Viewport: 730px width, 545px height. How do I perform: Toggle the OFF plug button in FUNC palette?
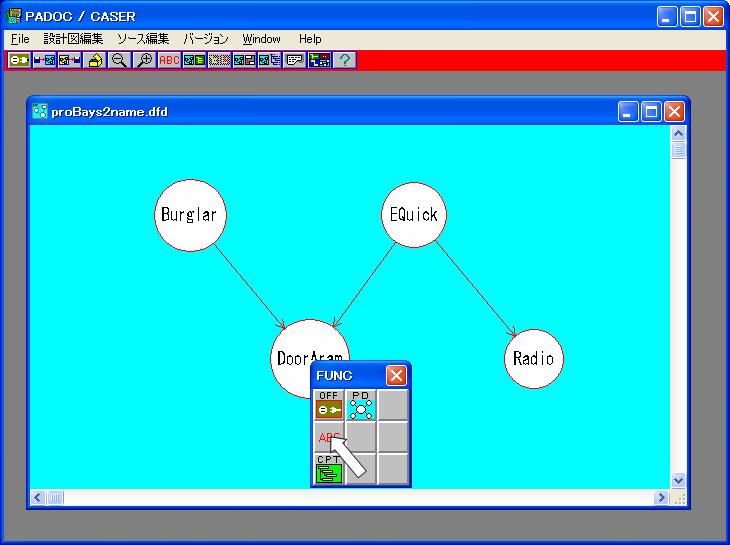pos(329,405)
